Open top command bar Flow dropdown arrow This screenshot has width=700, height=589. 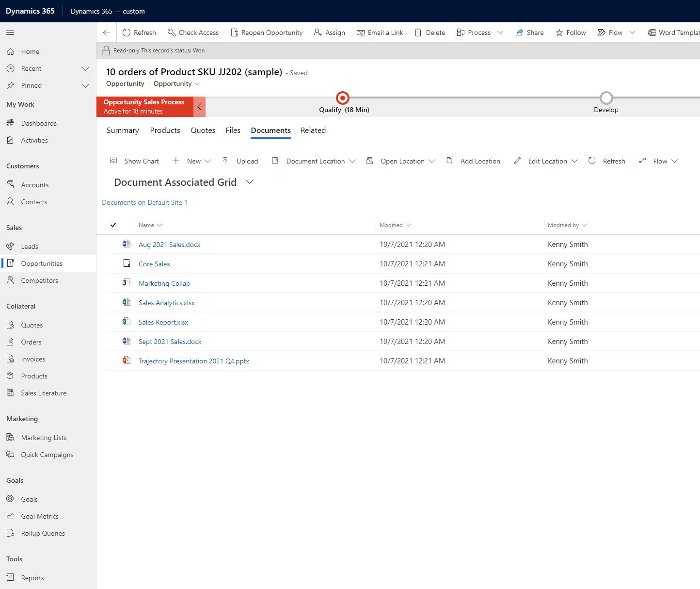[x=632, y=33]
